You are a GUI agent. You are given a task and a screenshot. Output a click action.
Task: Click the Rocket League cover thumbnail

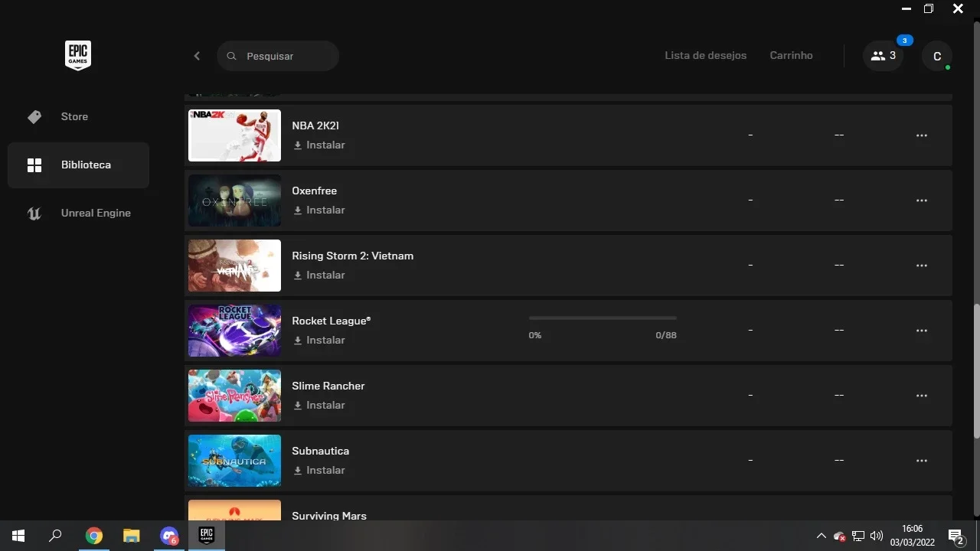[x=234, y=331]
